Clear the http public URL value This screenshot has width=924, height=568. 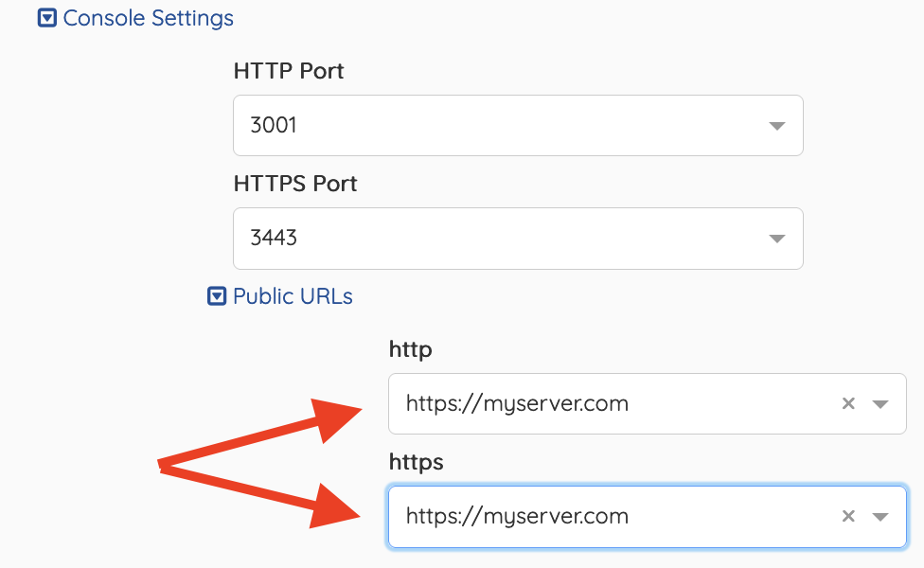[848, 403]
